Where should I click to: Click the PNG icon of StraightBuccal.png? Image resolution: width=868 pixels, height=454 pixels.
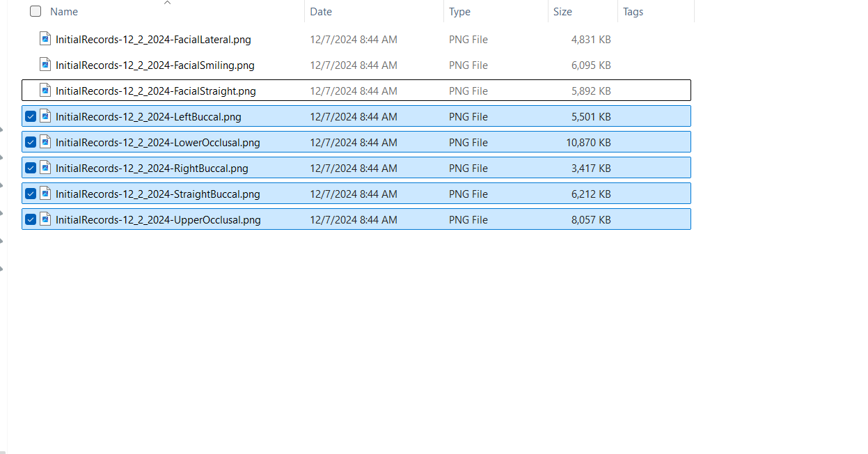coord(45,194)
